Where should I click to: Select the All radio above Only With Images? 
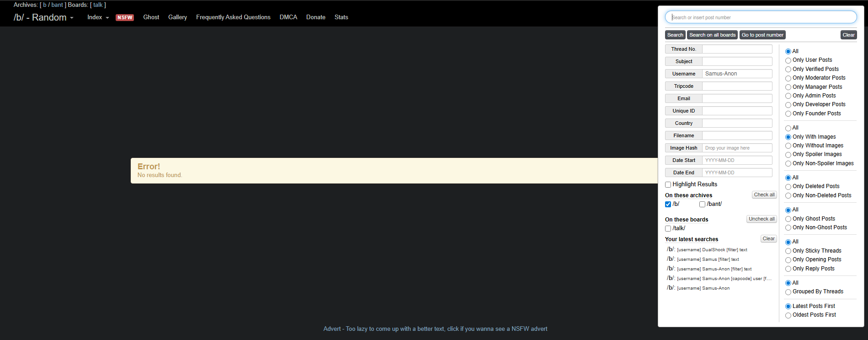(x=788, y=128)
